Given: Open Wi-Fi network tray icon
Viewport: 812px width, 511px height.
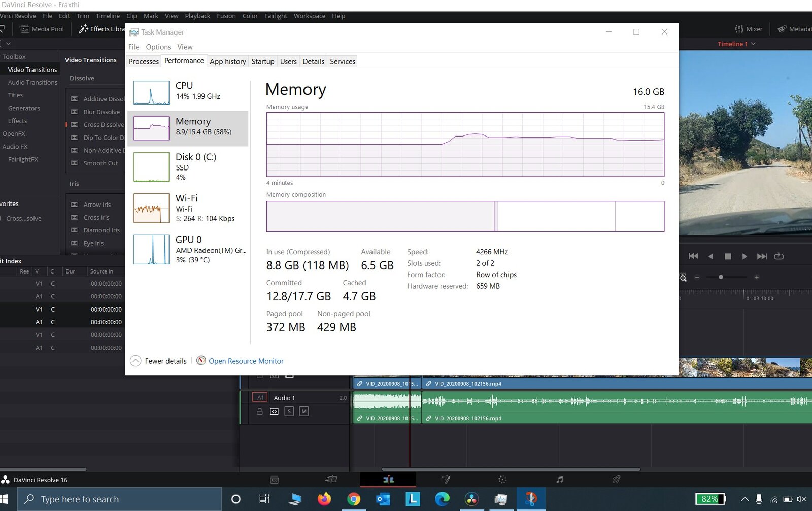Looking at the screenshot, I should (x=774, y=499).
